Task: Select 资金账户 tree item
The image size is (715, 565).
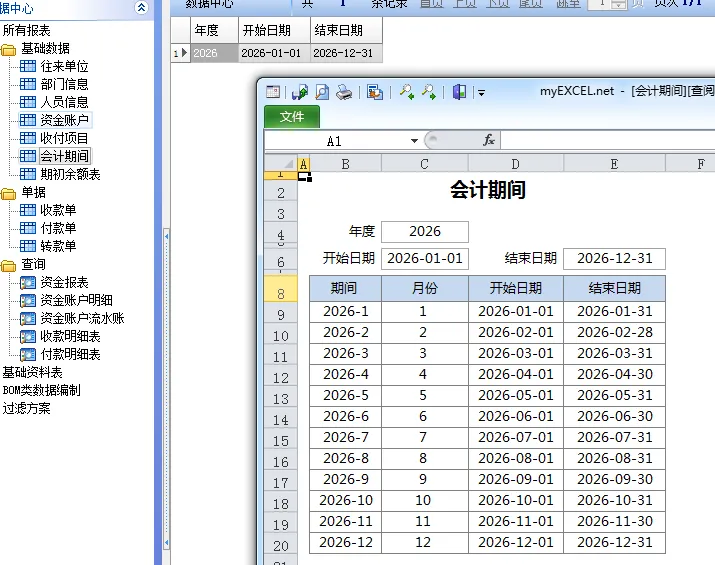Action: point(64,120)
